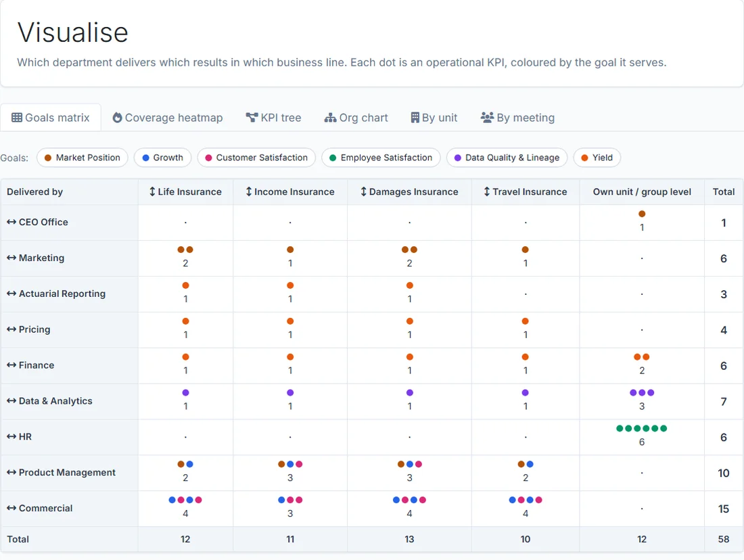Click the sort arrows icon beside Life Insurance
Image resolution: width=744 pixels, height=560 pixels.
152,191
